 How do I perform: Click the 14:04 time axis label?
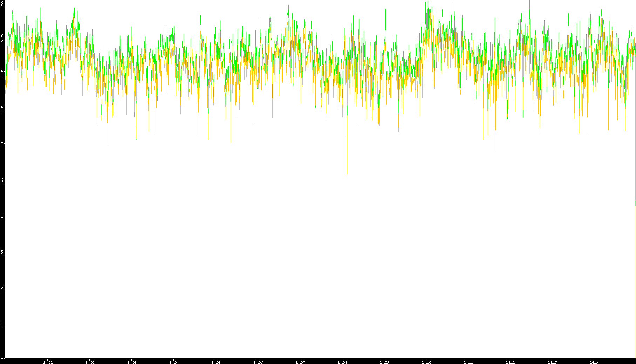(174, 362)
